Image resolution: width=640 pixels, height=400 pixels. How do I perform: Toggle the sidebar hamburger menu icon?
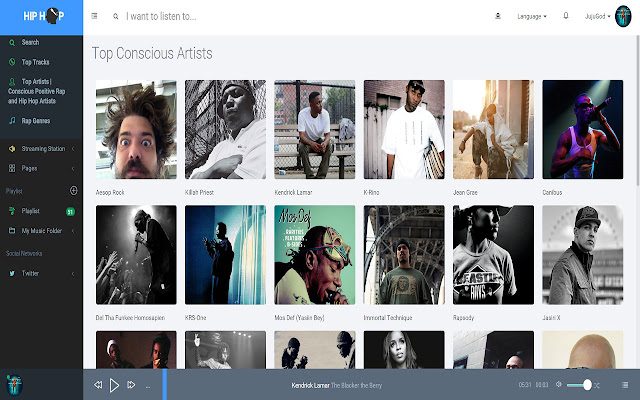pyautogui.click(x=94, y=16)
